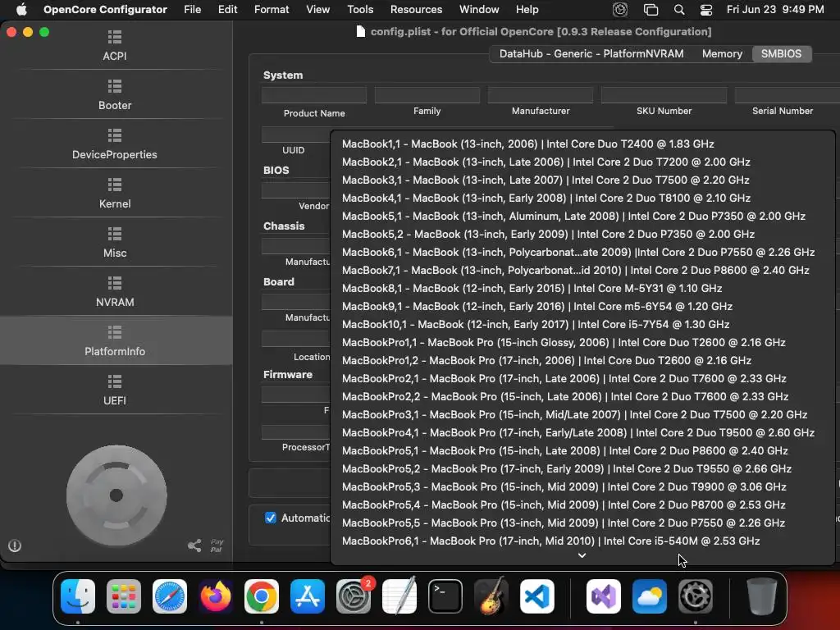Open TextEdit from the Dock
Screen dimensions: 840x630
[x=399, y=596]
